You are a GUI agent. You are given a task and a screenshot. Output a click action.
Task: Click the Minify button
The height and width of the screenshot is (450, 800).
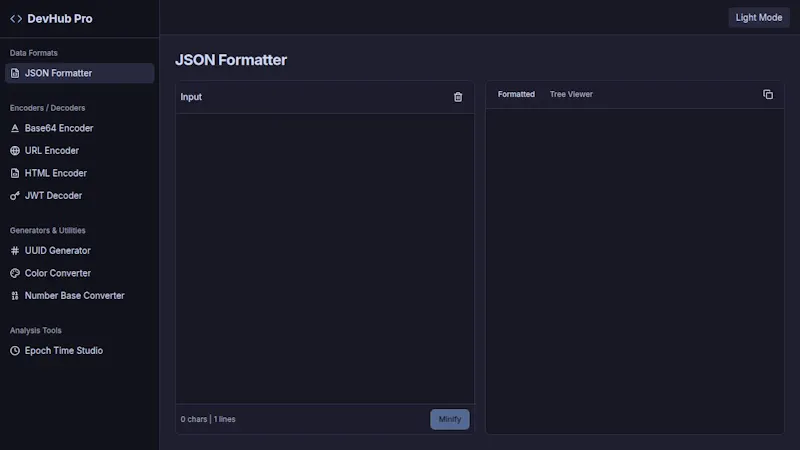click(449, 419)
